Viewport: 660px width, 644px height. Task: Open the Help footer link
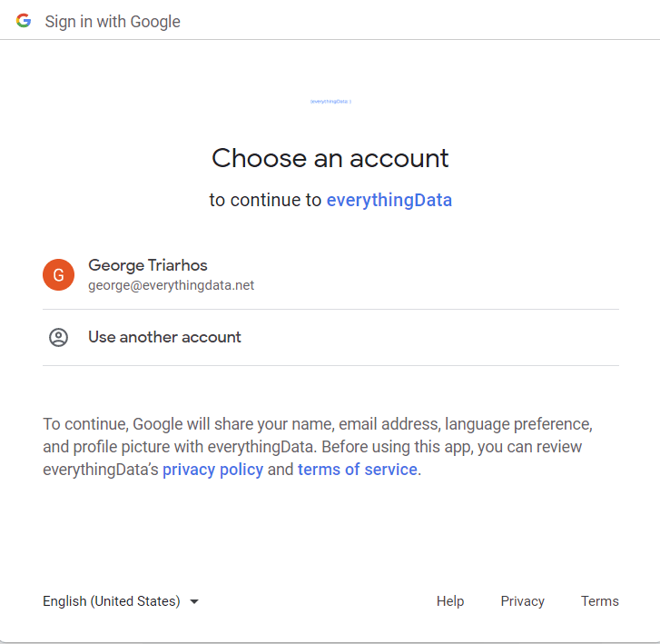[449, 601]
